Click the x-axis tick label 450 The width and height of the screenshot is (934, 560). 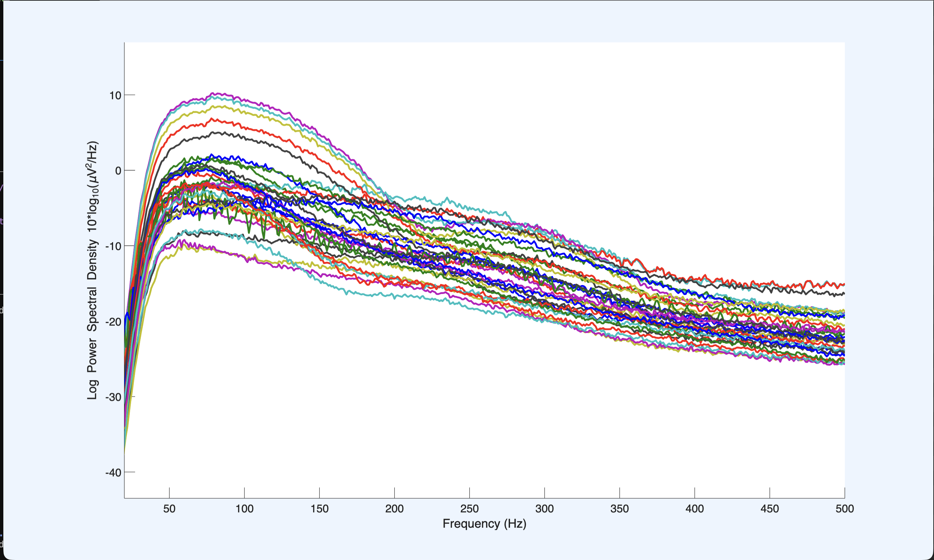(770, 509)
